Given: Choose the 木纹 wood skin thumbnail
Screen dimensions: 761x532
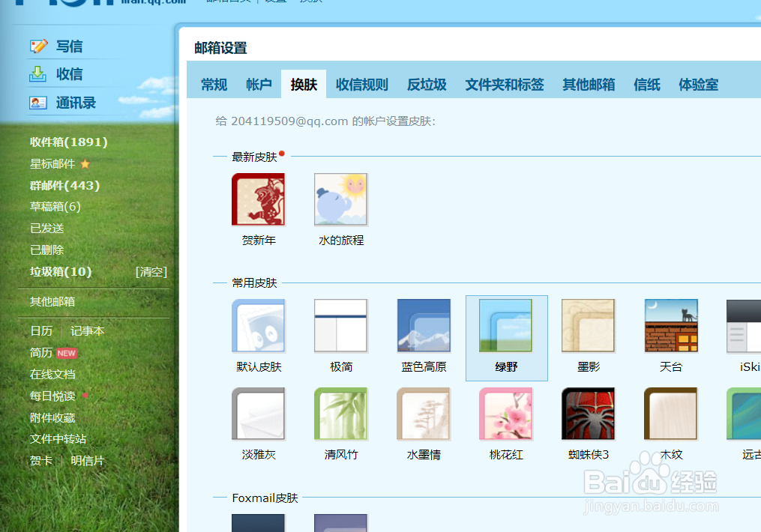Looking at the screenshot, I should (671, 414).
